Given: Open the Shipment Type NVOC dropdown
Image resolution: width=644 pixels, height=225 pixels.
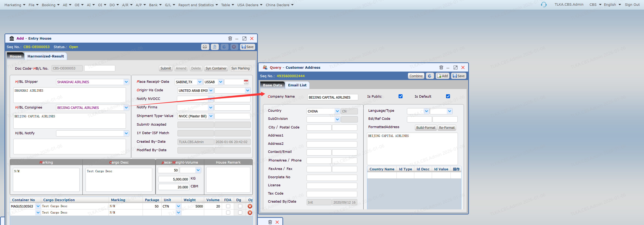Looking at the screenshot, I should click(x=211, y=116).
